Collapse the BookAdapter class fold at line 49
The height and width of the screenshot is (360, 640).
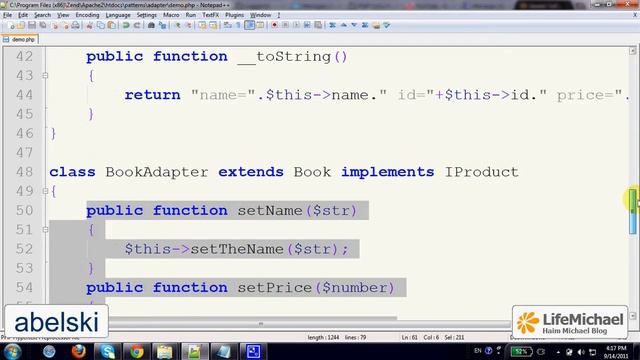[x=45, y=191]
